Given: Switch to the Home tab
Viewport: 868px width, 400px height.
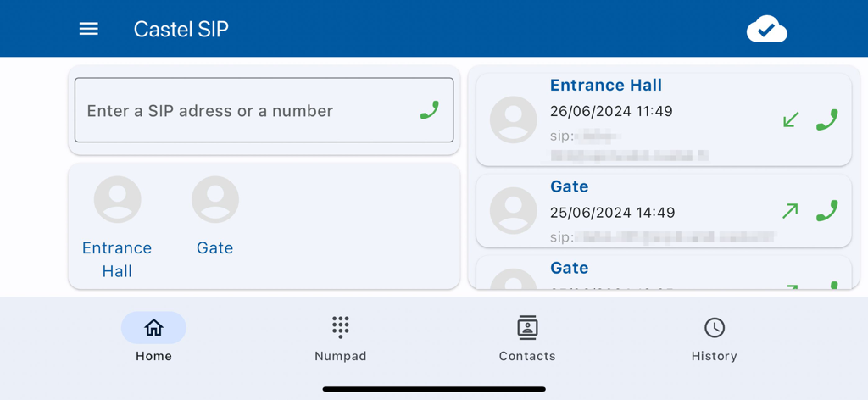Looking at the screenshot, I should point(153,338).
